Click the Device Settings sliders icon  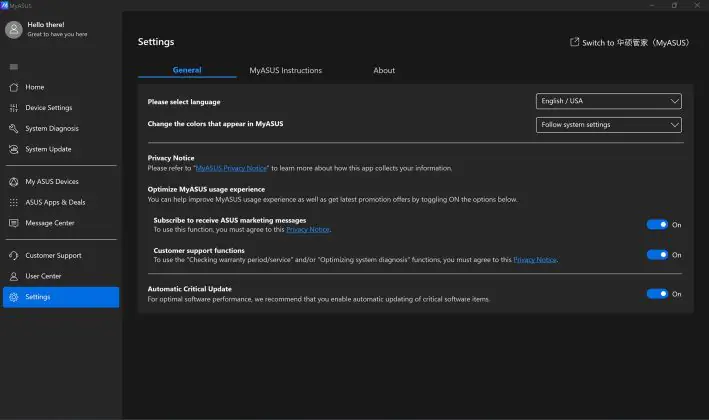point(14,108)
